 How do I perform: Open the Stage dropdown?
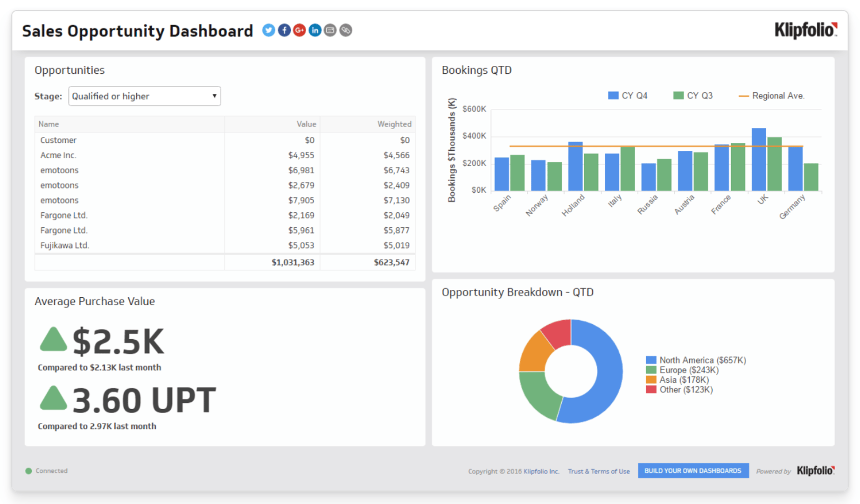pos(144,96)
